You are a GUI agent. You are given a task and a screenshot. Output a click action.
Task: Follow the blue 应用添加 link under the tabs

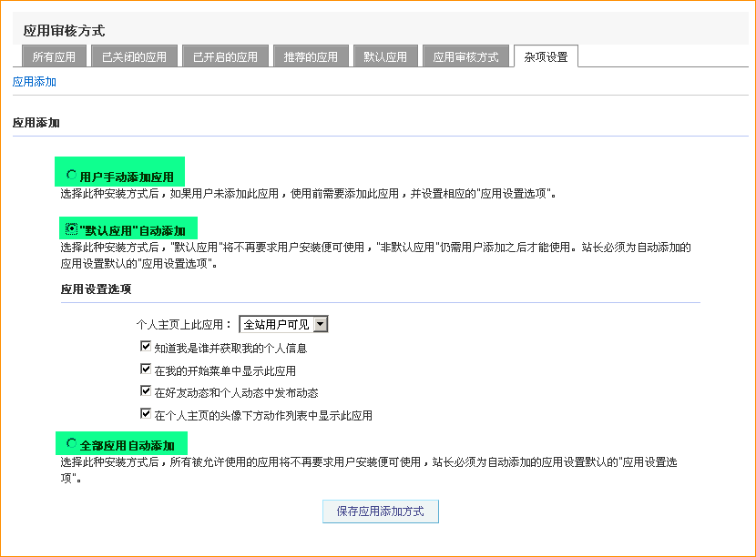(x=35, y=82)
